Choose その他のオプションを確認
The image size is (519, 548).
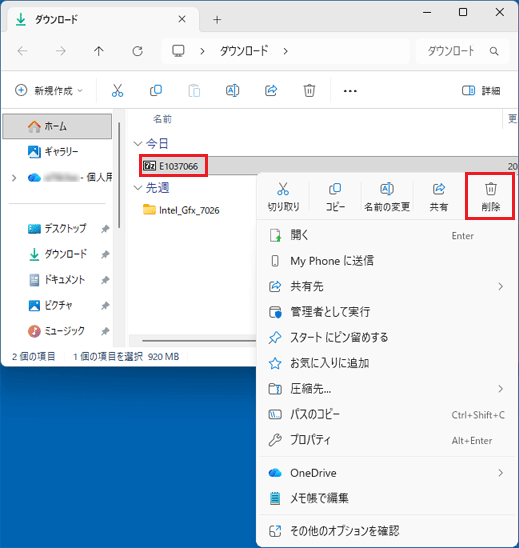pyautogui.click(x=387, y=531)
